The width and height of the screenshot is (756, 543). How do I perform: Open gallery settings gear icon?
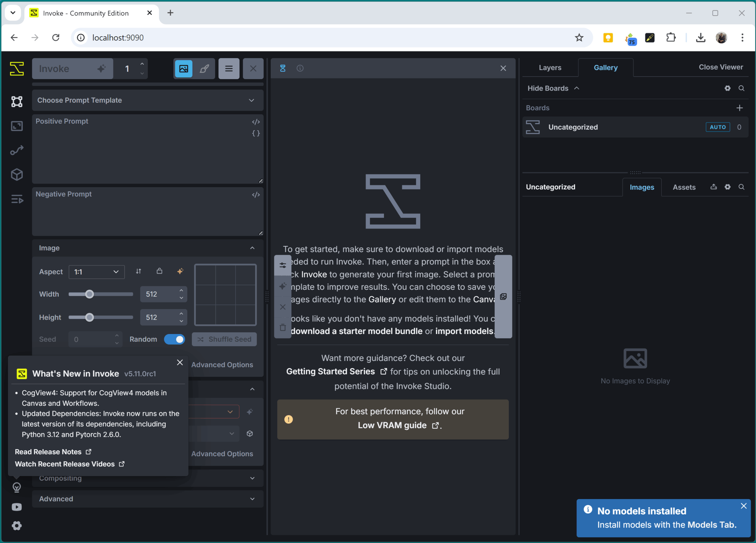coord(727,187)
